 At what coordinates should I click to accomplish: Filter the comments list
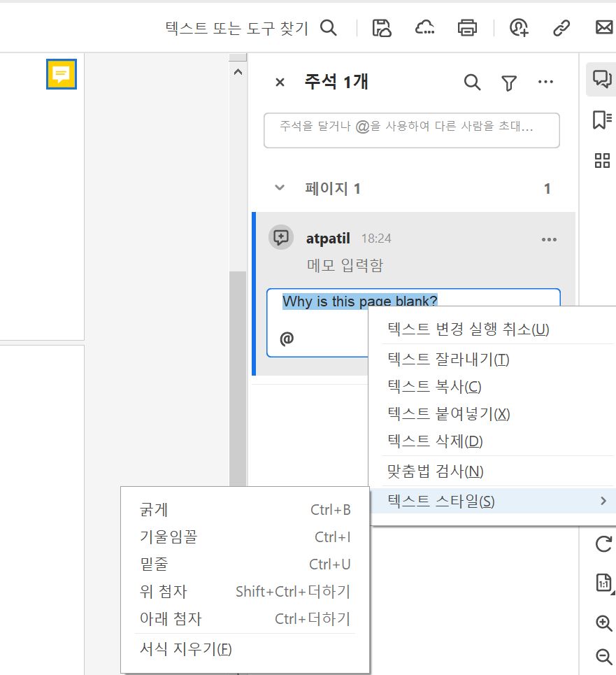tap(508, 83)
